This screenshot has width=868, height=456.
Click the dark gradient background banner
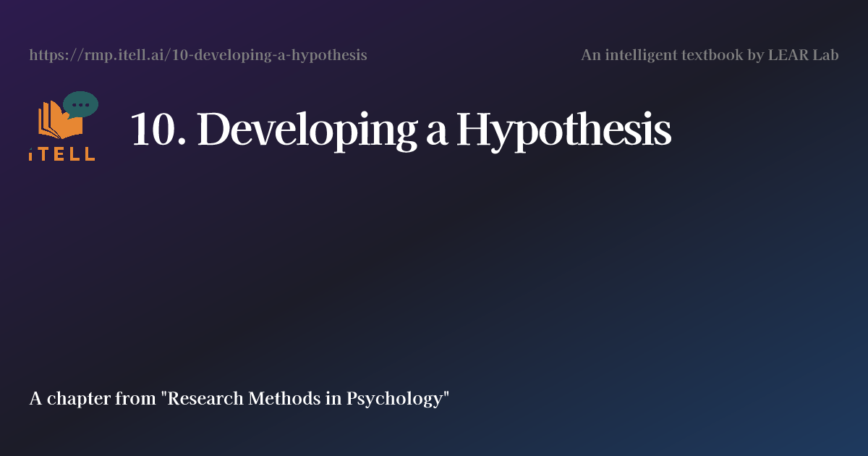434,275
